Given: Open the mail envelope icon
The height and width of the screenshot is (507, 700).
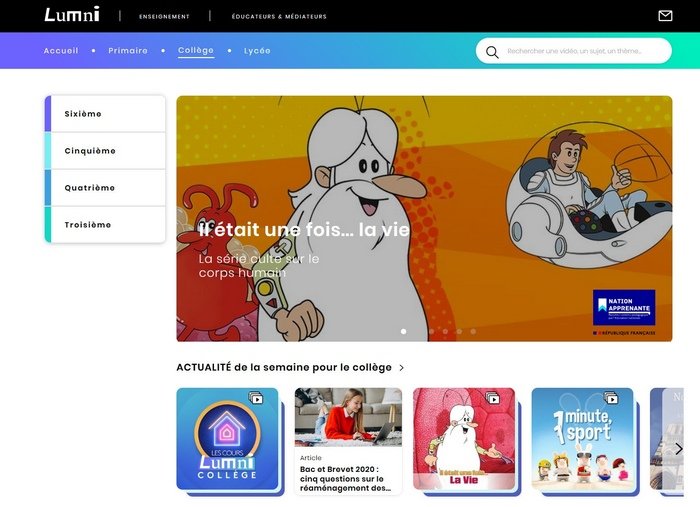Looking at the screenshot, I should tap(665, 16).
